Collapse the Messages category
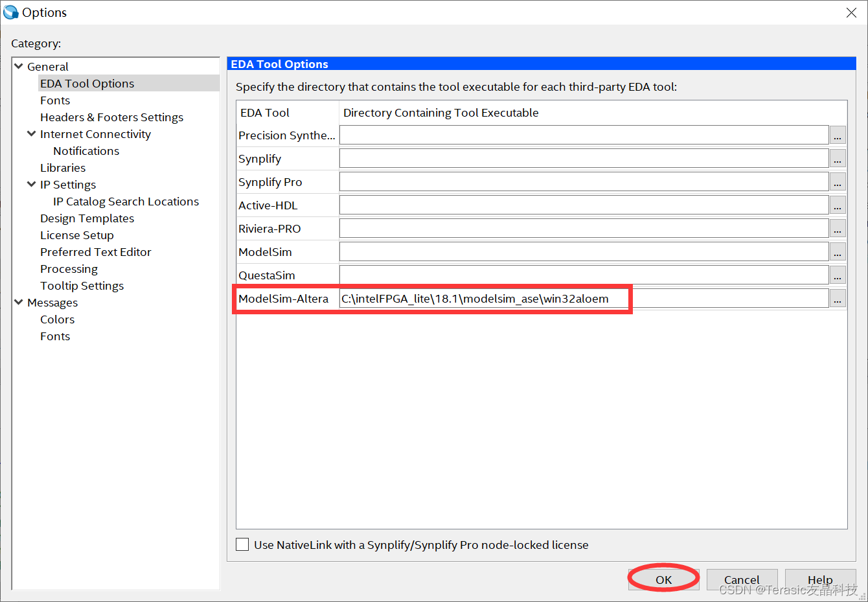The image size is (868, 602). pyautogui.click(x=19, y=302)
